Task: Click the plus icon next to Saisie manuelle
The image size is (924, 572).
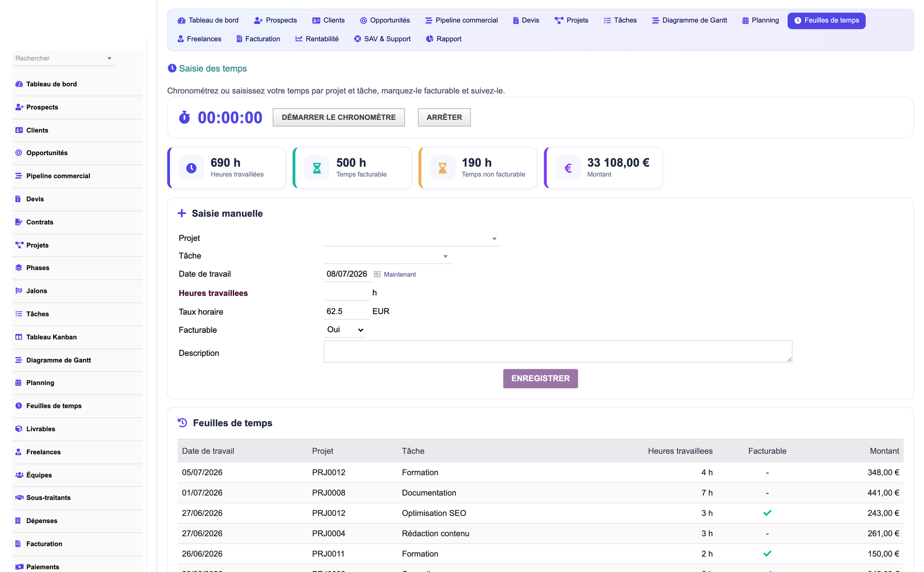Action: (182, 213)
